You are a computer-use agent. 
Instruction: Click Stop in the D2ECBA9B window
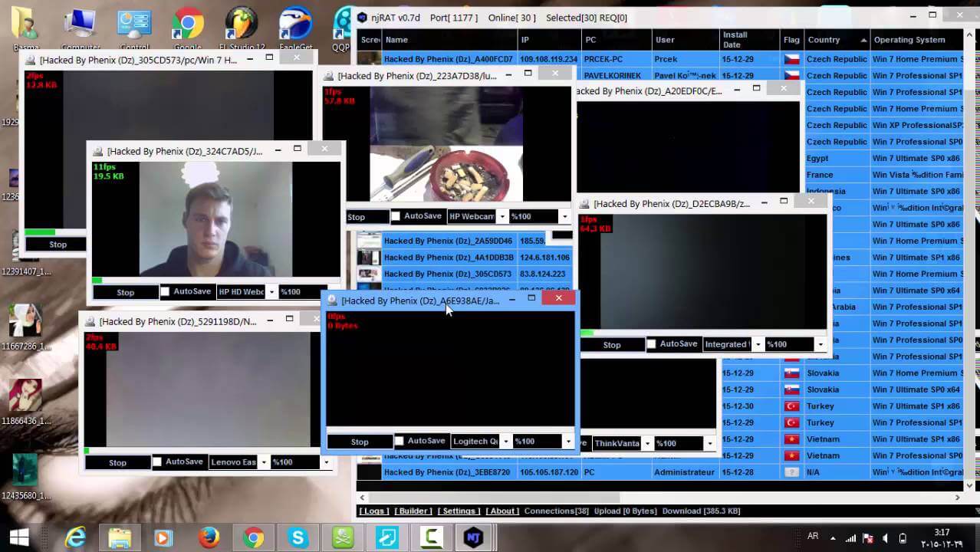point(611,345)
